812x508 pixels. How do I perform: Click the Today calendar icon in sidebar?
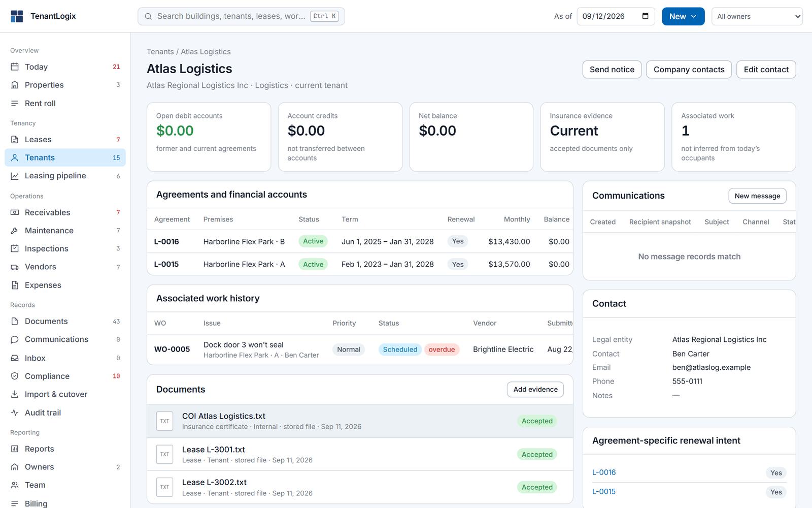15,67
